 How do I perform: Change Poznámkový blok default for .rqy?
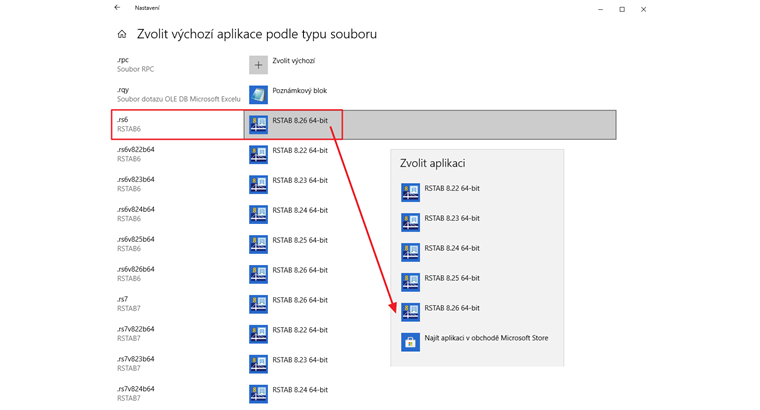pos(300,91)
